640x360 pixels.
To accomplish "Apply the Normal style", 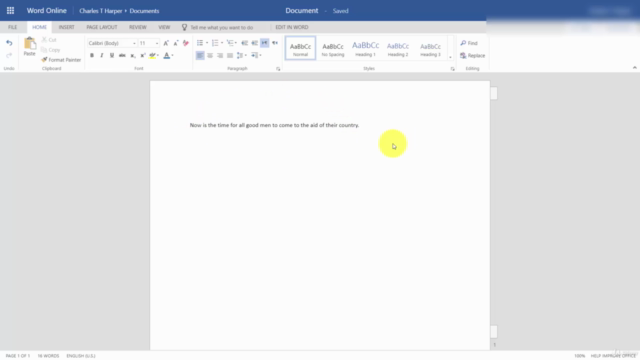I will point(300,48).
